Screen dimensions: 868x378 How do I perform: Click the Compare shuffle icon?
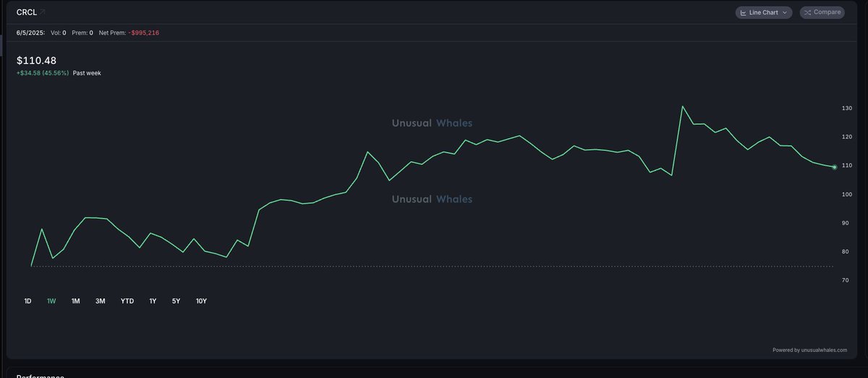807,12
